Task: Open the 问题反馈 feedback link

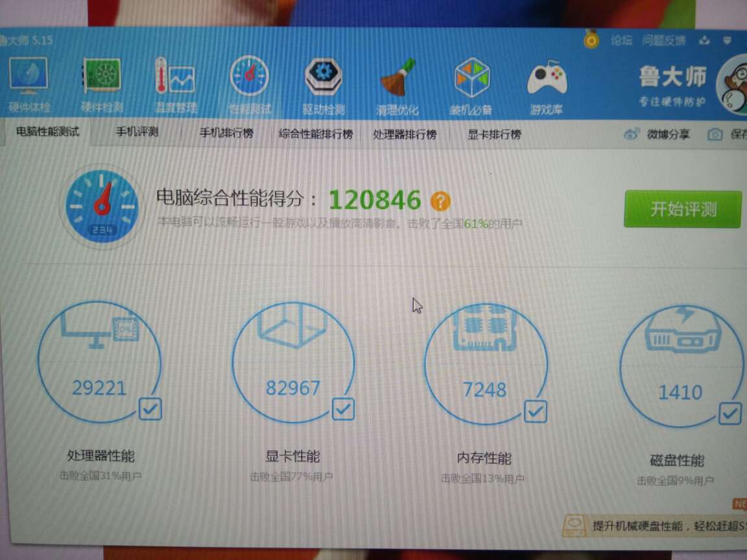Action: [664, 40]
